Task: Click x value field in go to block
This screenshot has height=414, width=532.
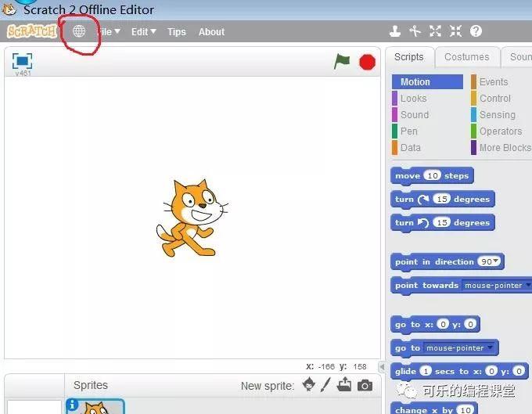Action: pos(443,325)
